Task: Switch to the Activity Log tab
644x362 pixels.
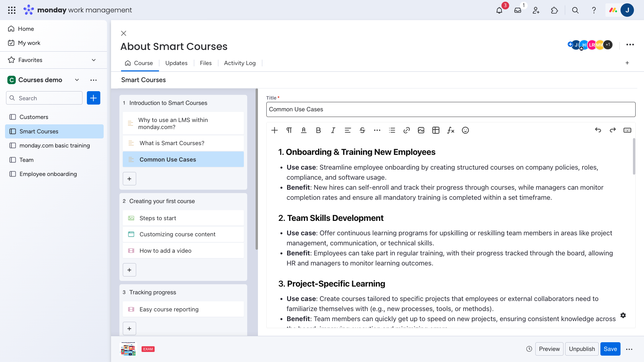Action: (x=240, y=63)
